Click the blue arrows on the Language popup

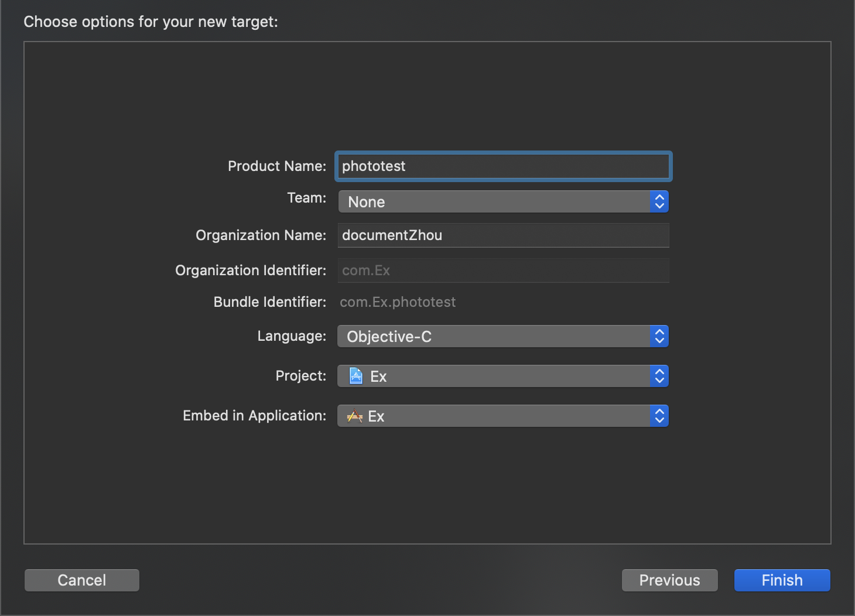[x=659, y=337]
